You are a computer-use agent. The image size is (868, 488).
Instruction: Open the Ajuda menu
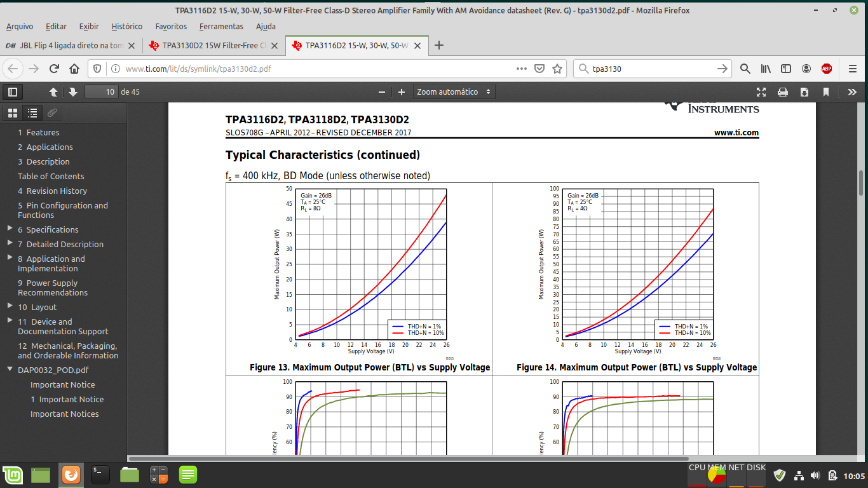(x=266, y=26)
